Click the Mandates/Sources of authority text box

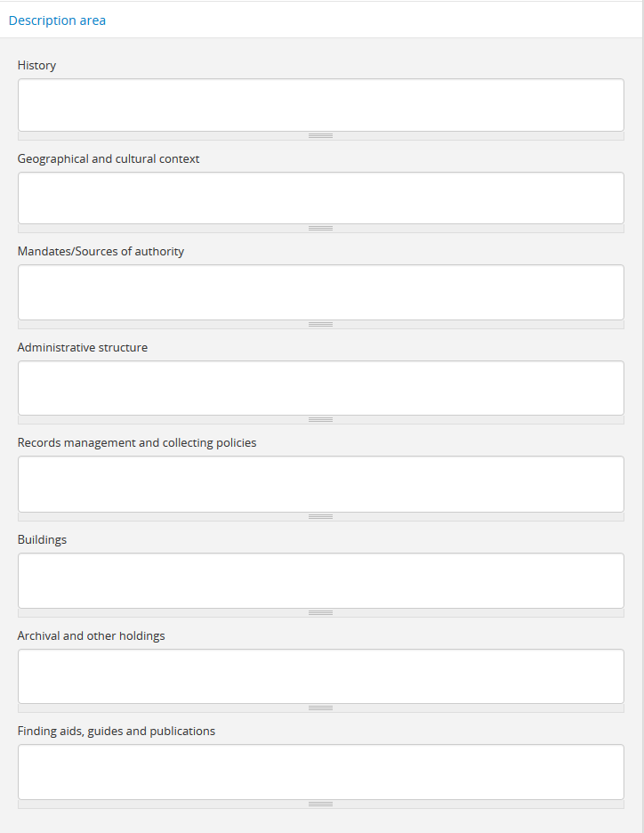[320, 292]
